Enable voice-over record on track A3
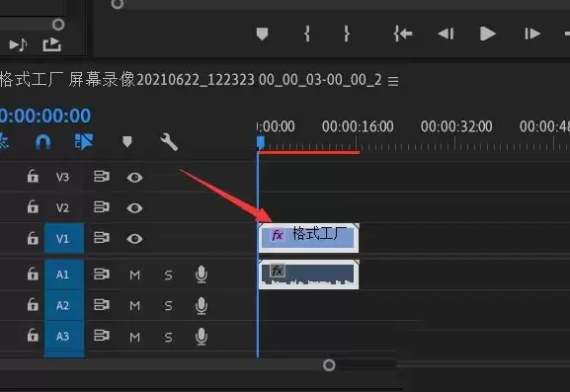This screenshot has width=570, height=392. (202, 337)
